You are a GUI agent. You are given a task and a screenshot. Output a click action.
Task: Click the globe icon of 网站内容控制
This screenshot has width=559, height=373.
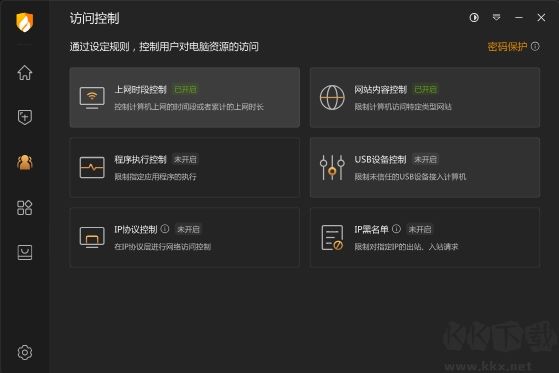tap(332, 97)
